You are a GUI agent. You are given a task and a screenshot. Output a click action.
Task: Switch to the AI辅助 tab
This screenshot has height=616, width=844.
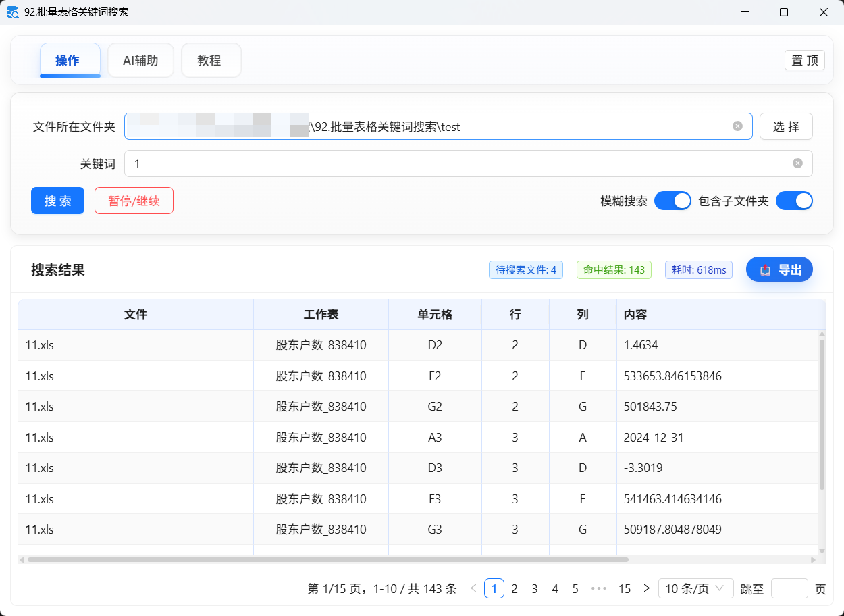pos(140,60)
